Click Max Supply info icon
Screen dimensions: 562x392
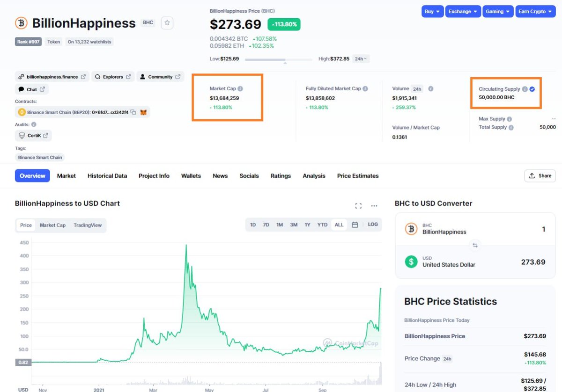[x=510, y=119]
